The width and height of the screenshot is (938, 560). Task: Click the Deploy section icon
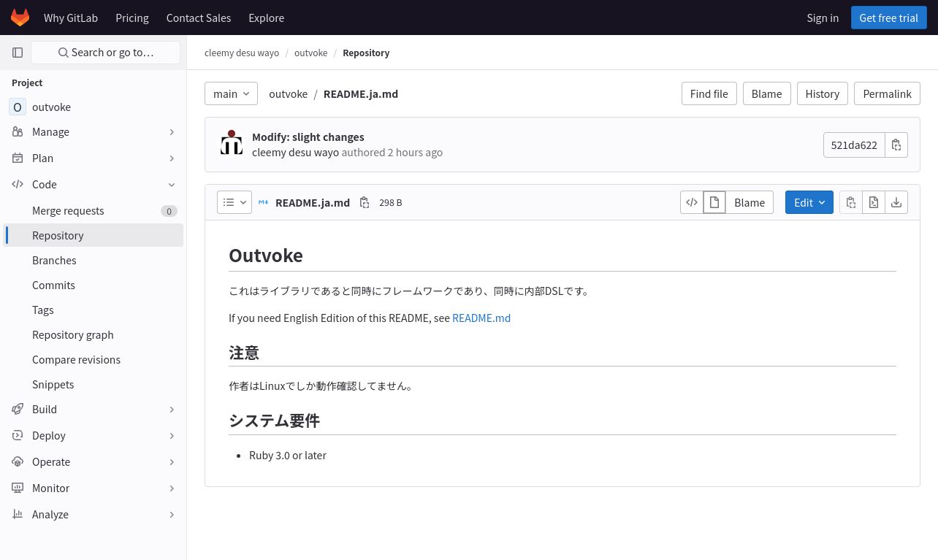(x=18, y=435)
